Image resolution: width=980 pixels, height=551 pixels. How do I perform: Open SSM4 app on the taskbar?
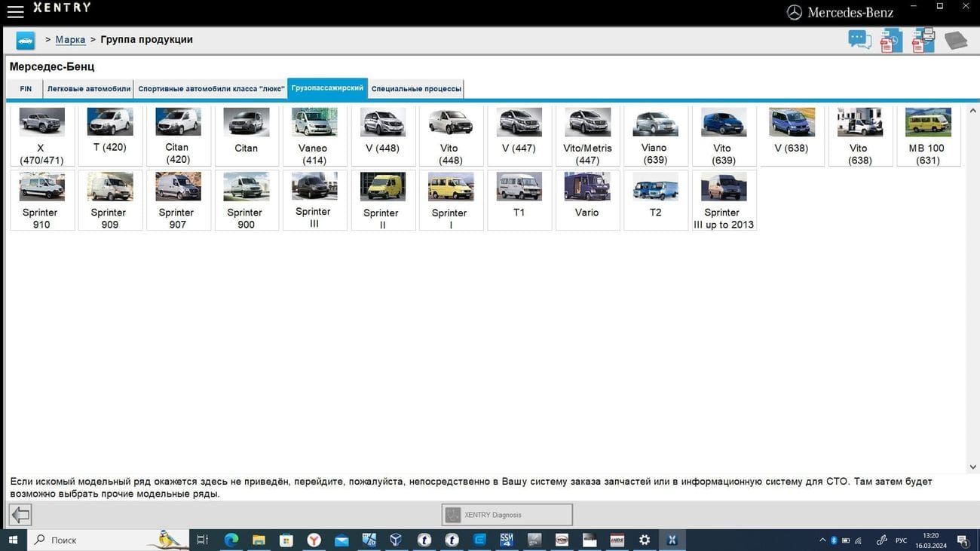(507, 540)
